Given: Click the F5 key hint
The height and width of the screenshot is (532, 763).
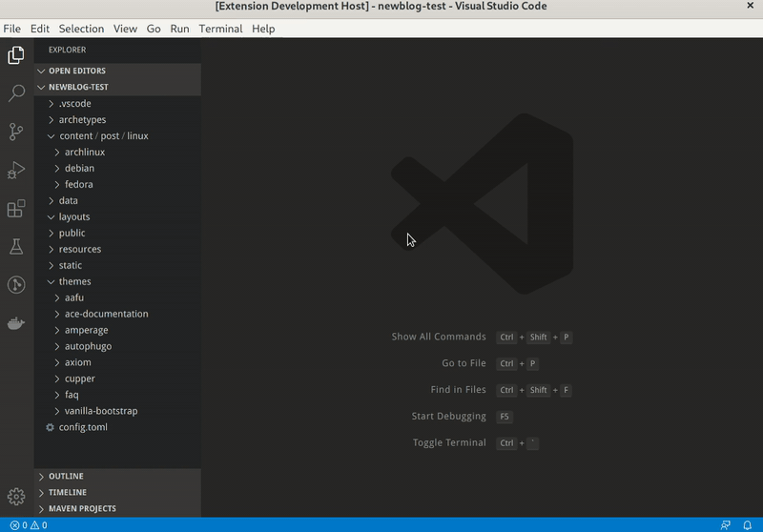Looking at the screenshot, I should 505,417.
